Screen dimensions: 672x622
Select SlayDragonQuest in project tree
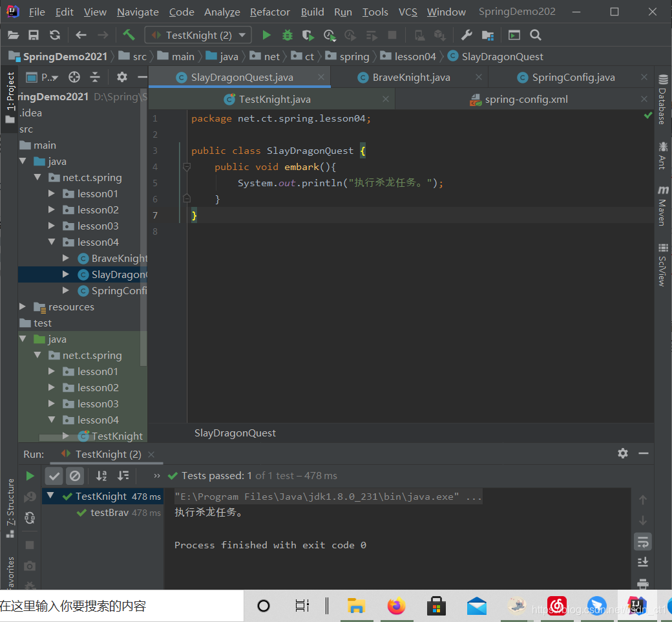83,275
